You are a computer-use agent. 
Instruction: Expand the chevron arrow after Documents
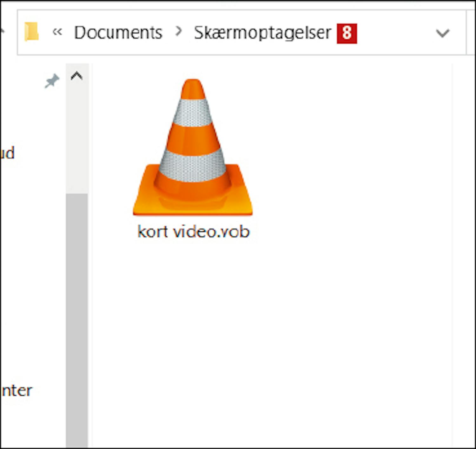179,31
